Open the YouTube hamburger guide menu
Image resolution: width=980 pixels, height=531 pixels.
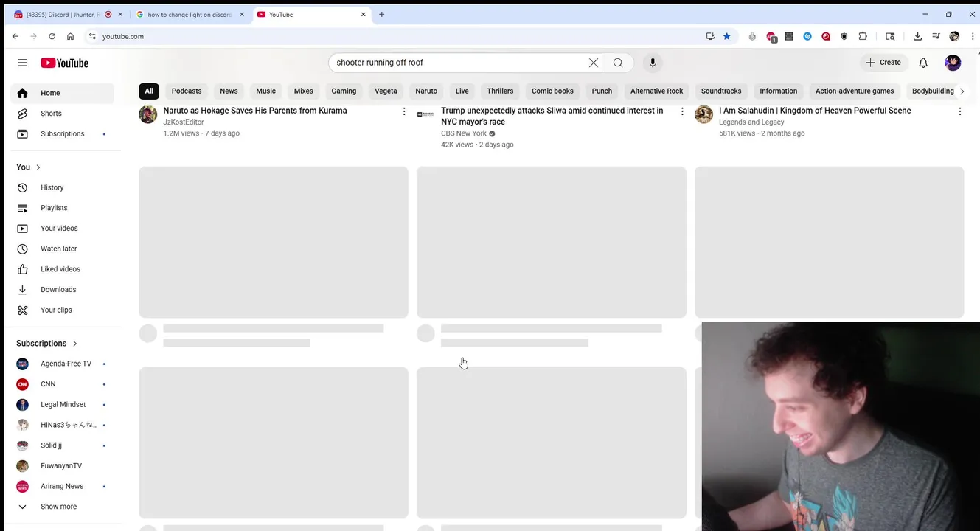tap(22, 63)
